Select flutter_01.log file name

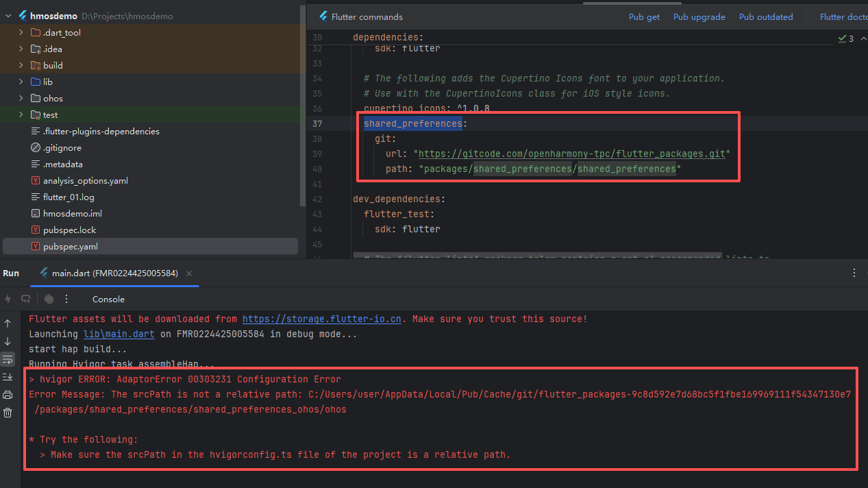[69, 197]
